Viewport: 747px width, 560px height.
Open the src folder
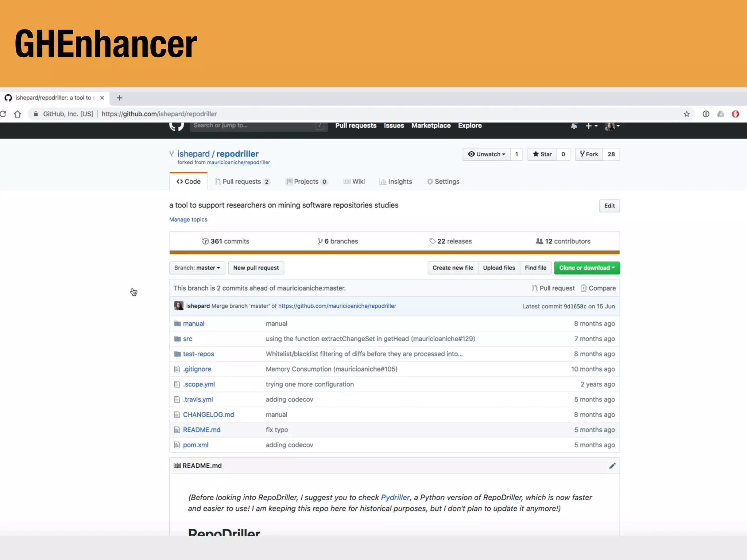pyautogui.click(x=187, y=339)
